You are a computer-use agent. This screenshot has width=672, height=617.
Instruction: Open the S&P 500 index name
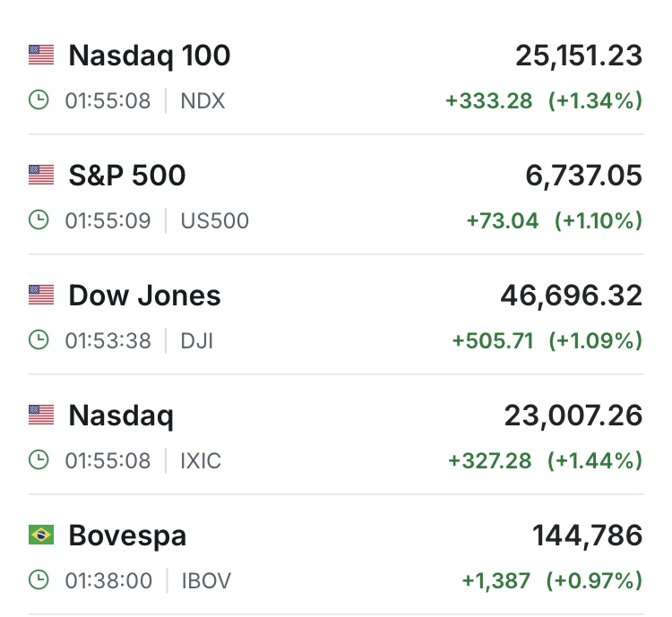[127, 176]
